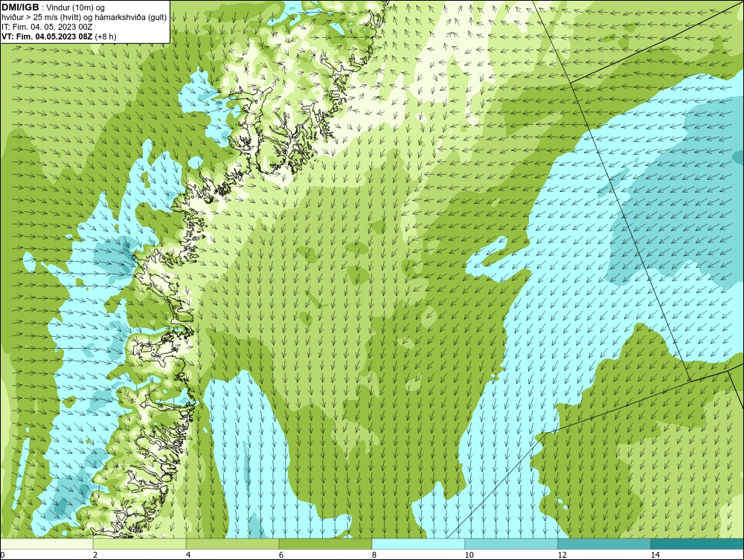Click the 'IT: Fim. 04. 05. 2023 00Z' line
Image resolution: width=744 pixels, height=560 pixels.
point(46,27)
